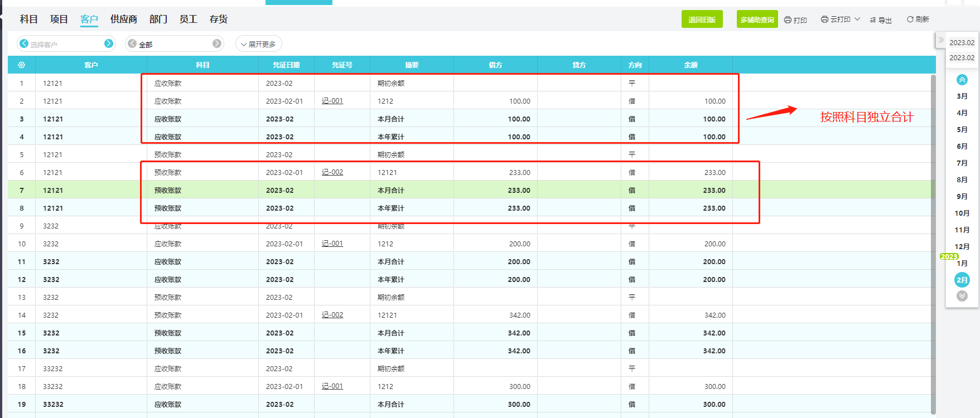This screenshot has height=418, width=980.
Task: Click the 退回旧版 button
Action: pos(702,20)
